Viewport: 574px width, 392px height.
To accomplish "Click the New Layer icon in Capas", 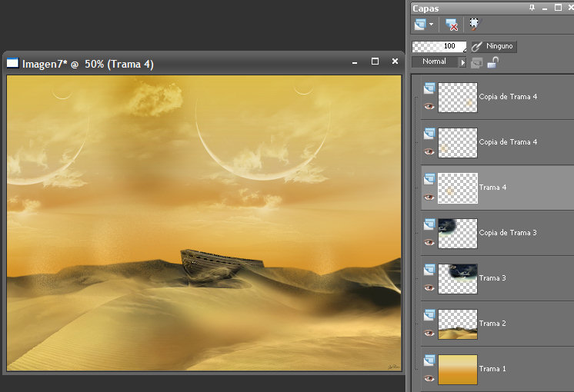I will (x=420, y=24).
